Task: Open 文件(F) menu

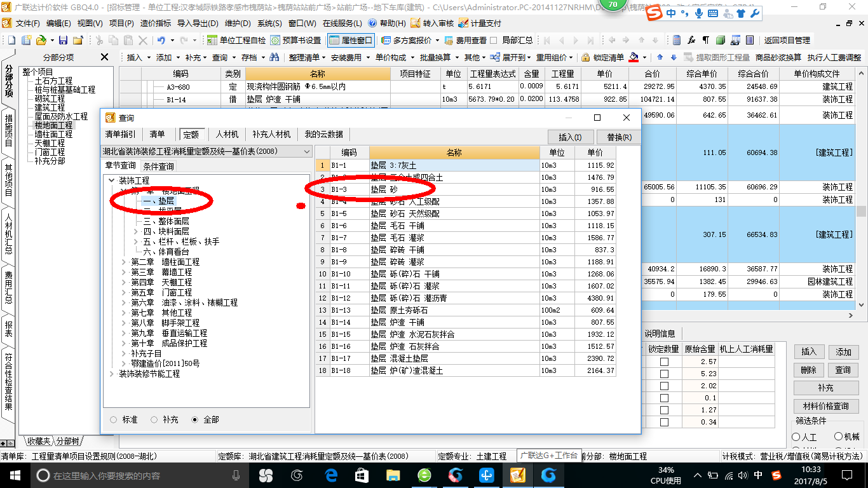Action: tap(28, 23)
